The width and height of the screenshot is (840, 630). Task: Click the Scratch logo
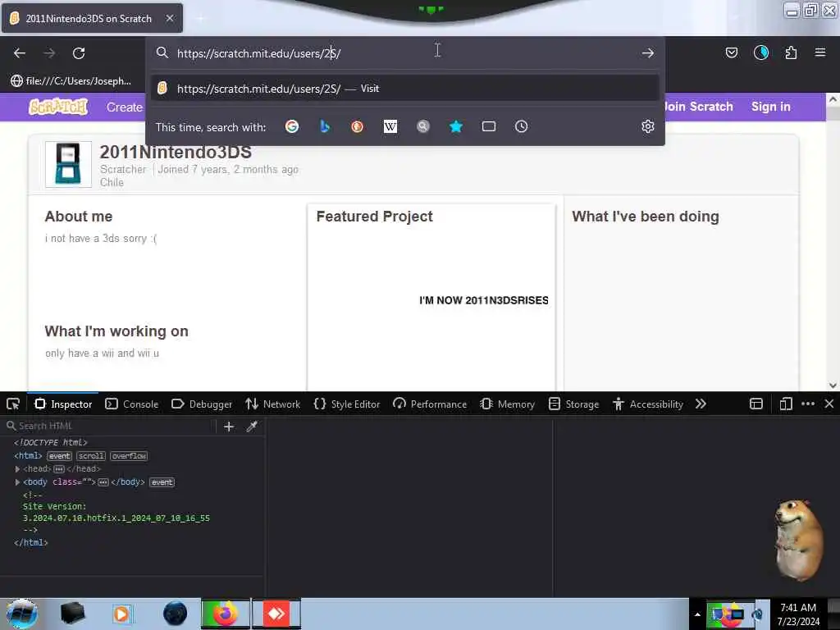[58, 107]
